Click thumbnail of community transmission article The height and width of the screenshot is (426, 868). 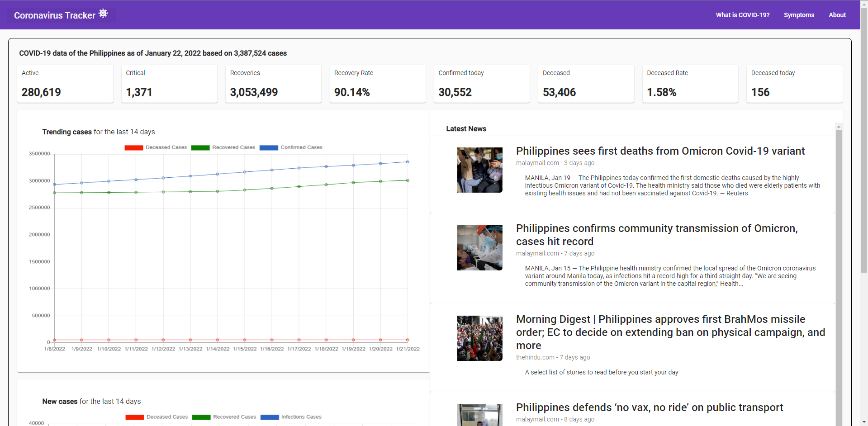[x=479, y=248]
